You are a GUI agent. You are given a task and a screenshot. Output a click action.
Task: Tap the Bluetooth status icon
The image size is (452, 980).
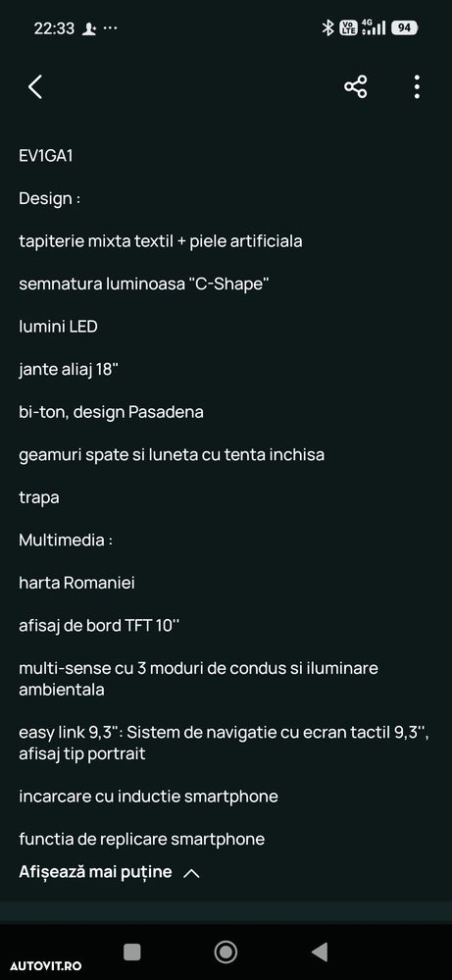[327, 28]
